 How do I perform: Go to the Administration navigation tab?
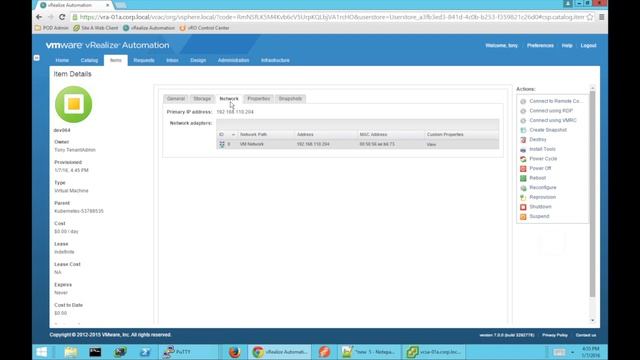coord(233,60)
